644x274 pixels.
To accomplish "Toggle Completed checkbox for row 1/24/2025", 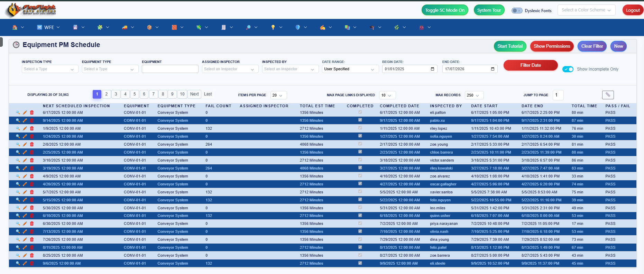I will point(360,136).
